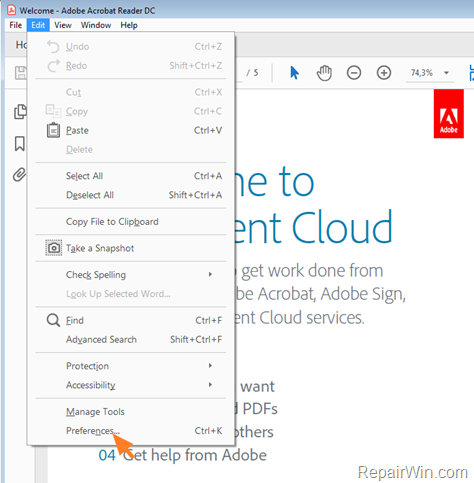This screenshot has width=474, height=483.
Task: Click the Find magnifier icon
Action: 53,320
